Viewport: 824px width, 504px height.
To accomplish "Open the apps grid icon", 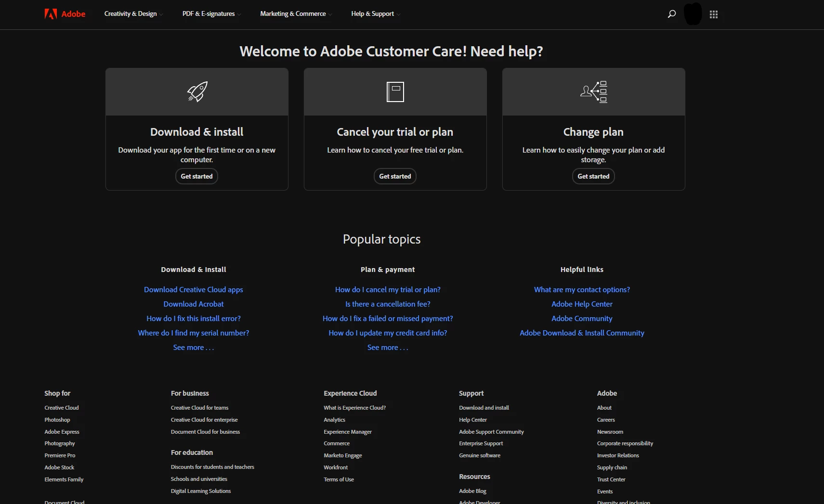I will coord(714,14).
